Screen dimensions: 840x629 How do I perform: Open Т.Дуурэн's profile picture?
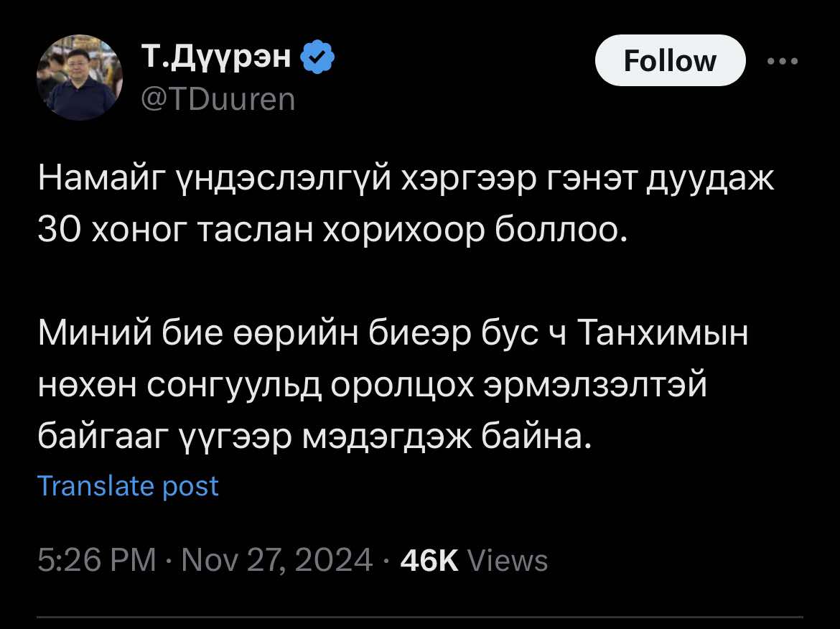80,78
